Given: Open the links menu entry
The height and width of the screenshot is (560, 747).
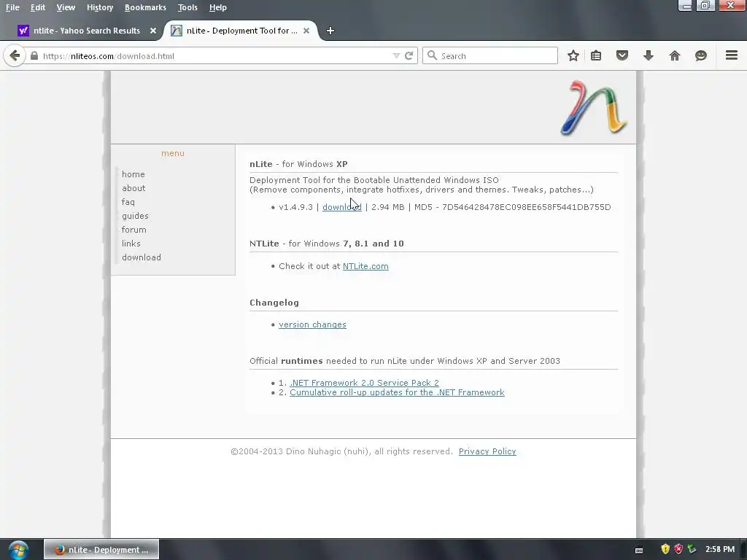Looking at the screenshot, I should pyautogui.click(x=131, y=244).
